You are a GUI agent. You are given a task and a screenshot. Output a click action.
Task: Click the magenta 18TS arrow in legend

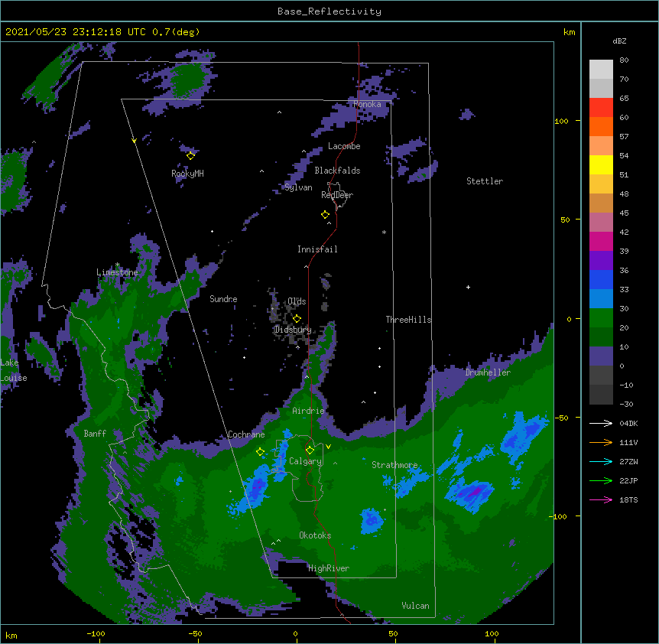click(601, 499)
